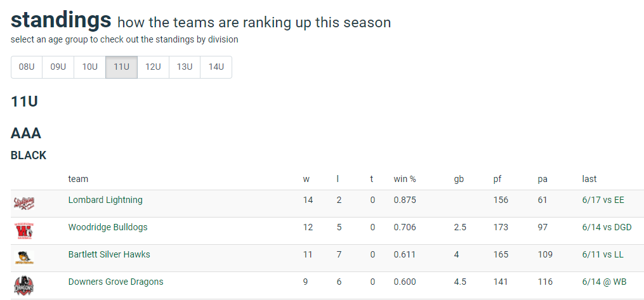Image resolution: width=644 pixels, height=300 pixels.
Task: View last game 6/11 vs LL
Action: click(603, 254)
